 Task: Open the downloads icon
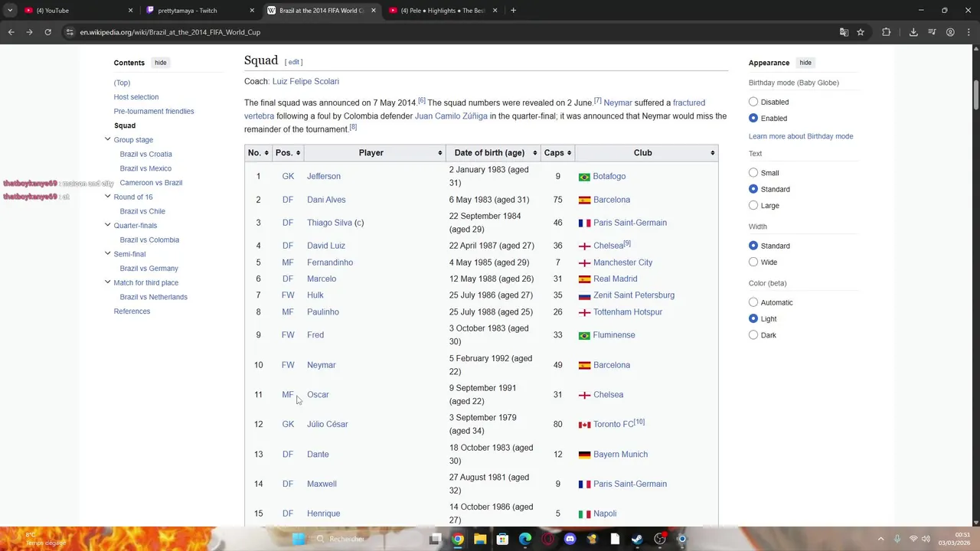click(x=913, y=32)
